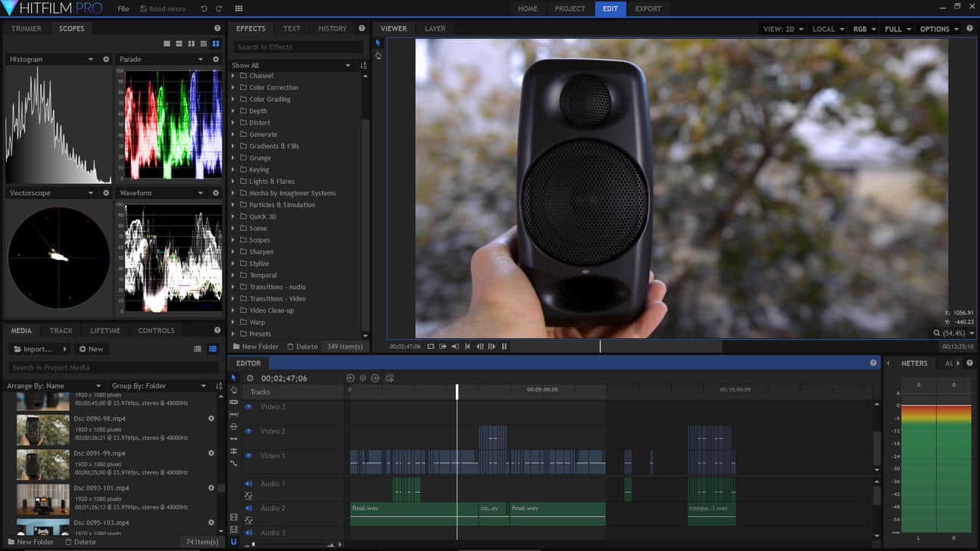Open the Text tab
980x551 pixels.
point(292,29)
